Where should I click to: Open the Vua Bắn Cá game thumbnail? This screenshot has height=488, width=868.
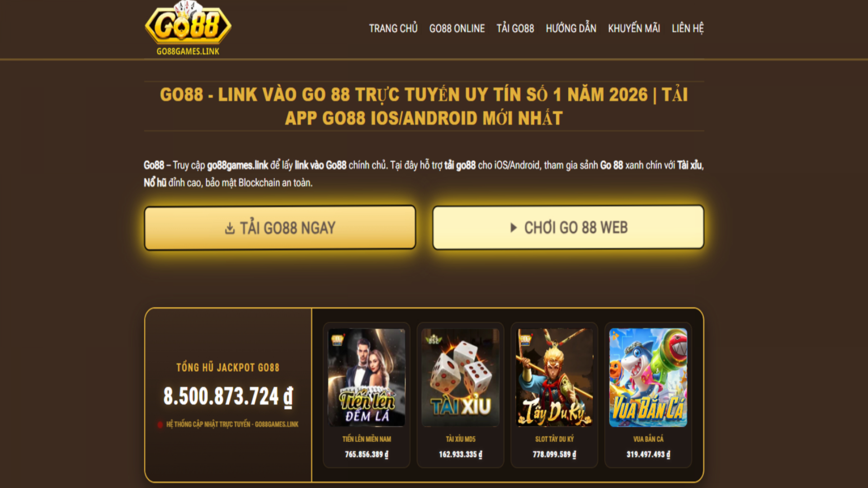(x=648, y=378)
